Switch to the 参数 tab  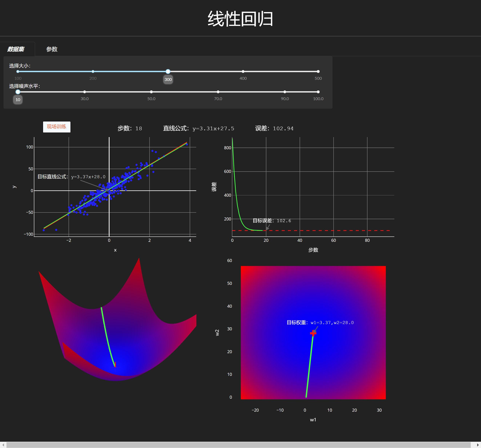tap(52, 49)
